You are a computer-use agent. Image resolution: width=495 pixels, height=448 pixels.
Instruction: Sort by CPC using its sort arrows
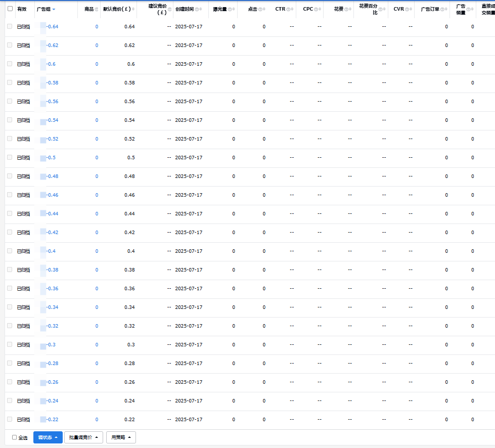[x=320, y=10]
